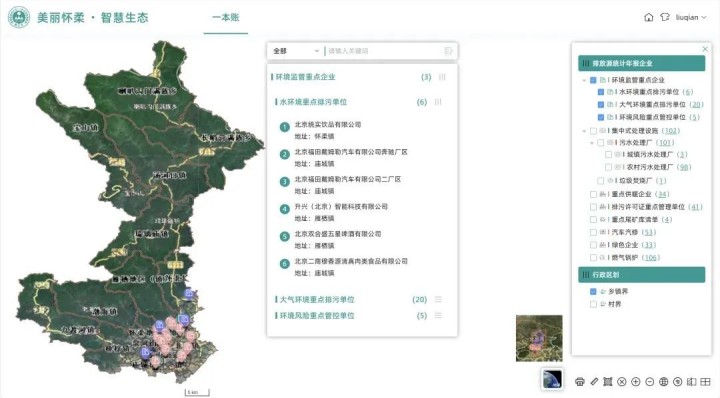Check the 汽车汽修 layer checkbox
The width and height of the screenshot is (720, 398).
[x=593, y=232]
